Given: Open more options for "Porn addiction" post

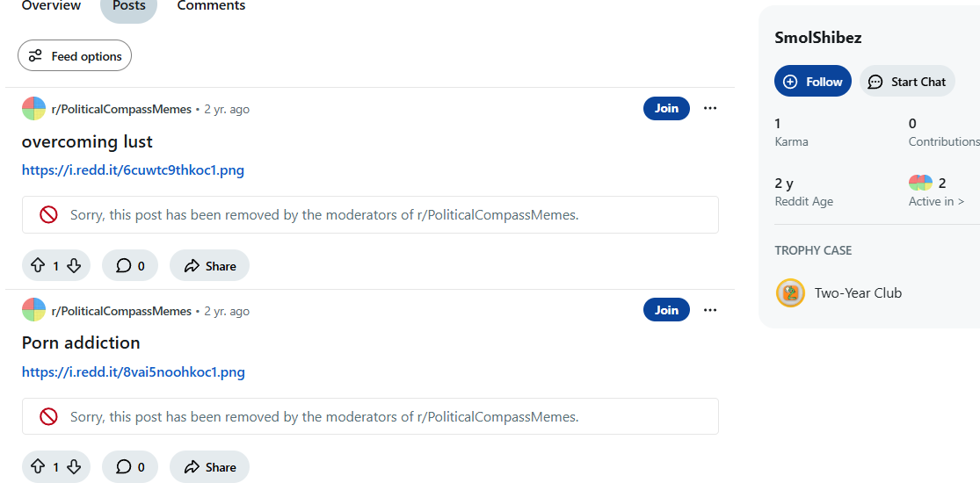Looking at the screenshot, I should 710,310.
